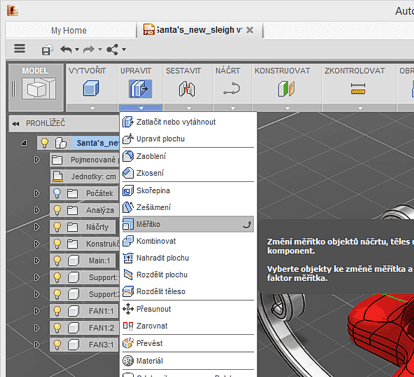Choose Nahradit plochu menu entry
This screenshot has width=414, height=377.
click(188, 258)
